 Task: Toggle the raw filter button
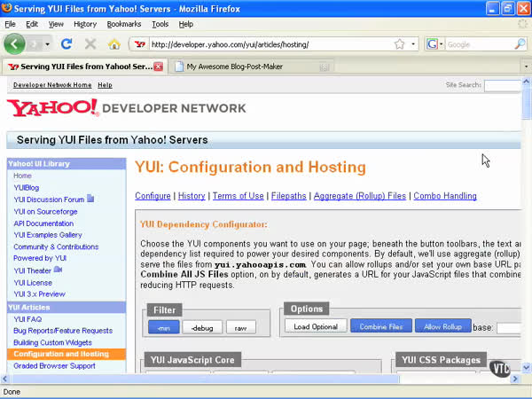pos(240,327)
